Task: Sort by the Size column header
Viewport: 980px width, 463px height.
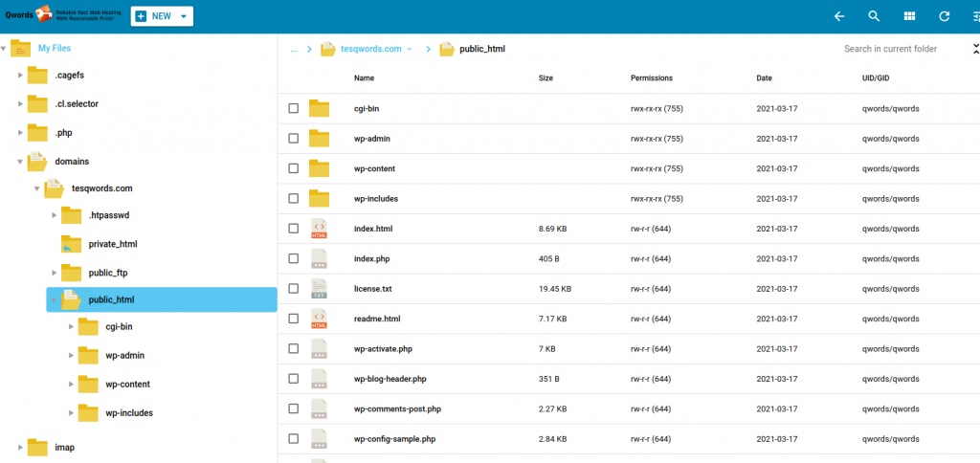Action: (546, 78)
